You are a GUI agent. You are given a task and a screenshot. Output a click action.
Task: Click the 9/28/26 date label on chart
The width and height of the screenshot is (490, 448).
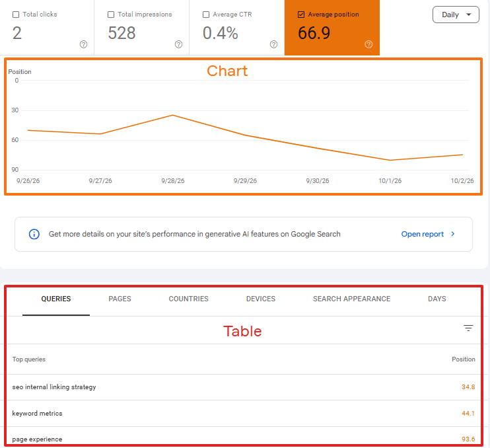point(173,180)
